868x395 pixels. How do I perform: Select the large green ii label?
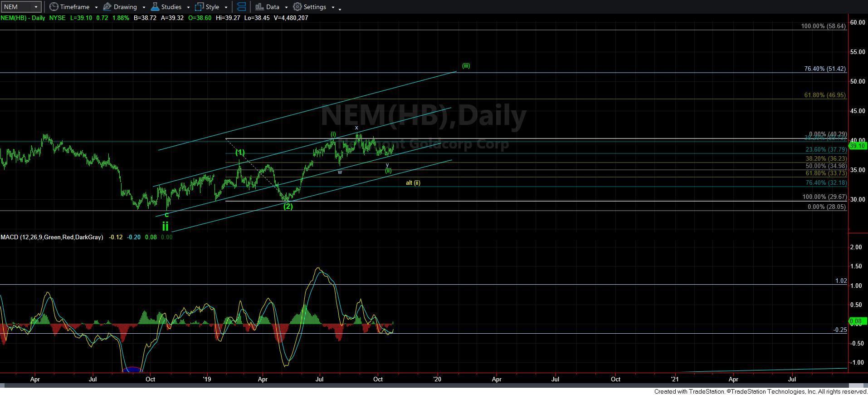pos(166,226)
